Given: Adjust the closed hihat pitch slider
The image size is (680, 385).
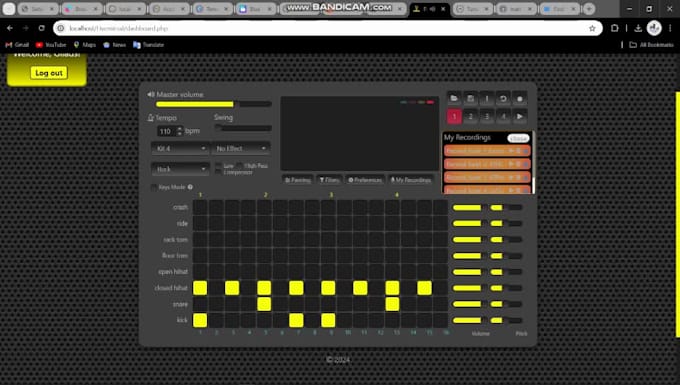Looking at the screenshot, I should coord(507,288).
